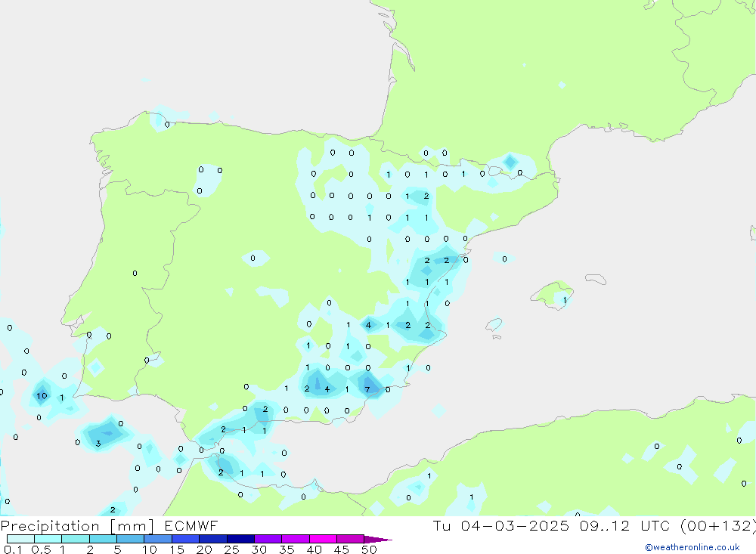The height and width of the screenshot is (554, 756).
Task: Click the '3' precipitation value on the map
Action: coord(98,444)
